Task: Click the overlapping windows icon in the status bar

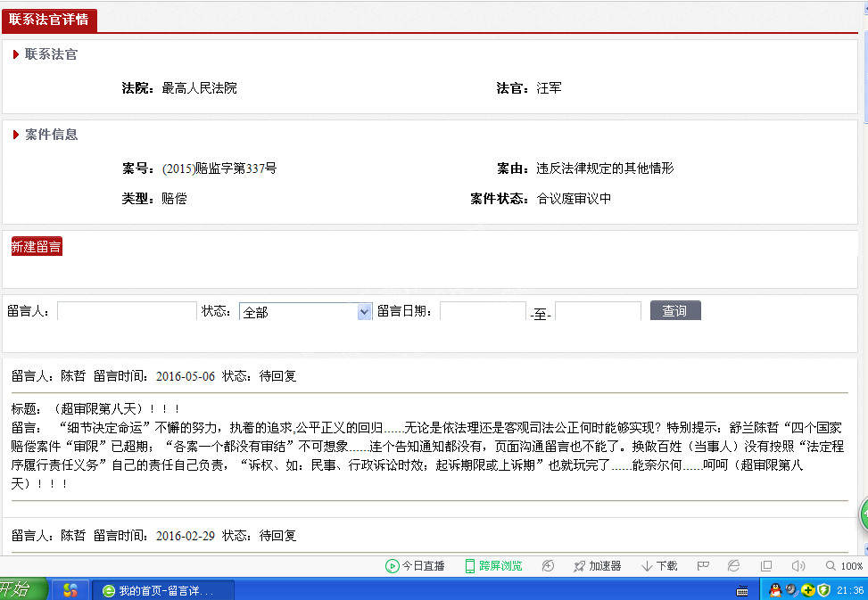Action: 766,566
